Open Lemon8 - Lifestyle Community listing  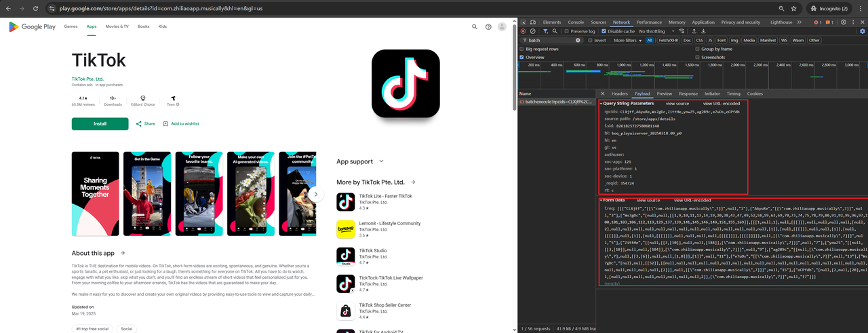[390, 224]
